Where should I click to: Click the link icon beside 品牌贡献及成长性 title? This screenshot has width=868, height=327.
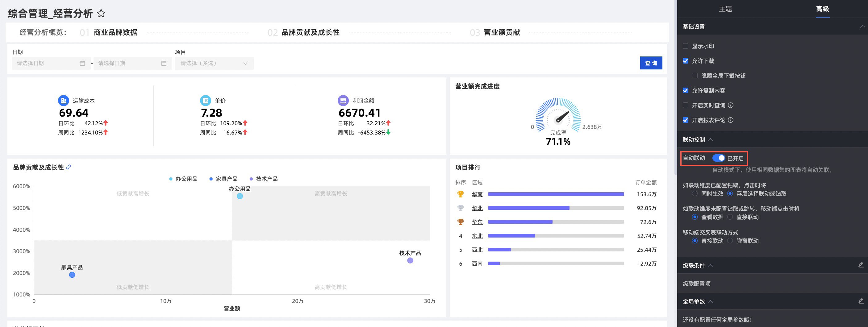coord(69,167)
